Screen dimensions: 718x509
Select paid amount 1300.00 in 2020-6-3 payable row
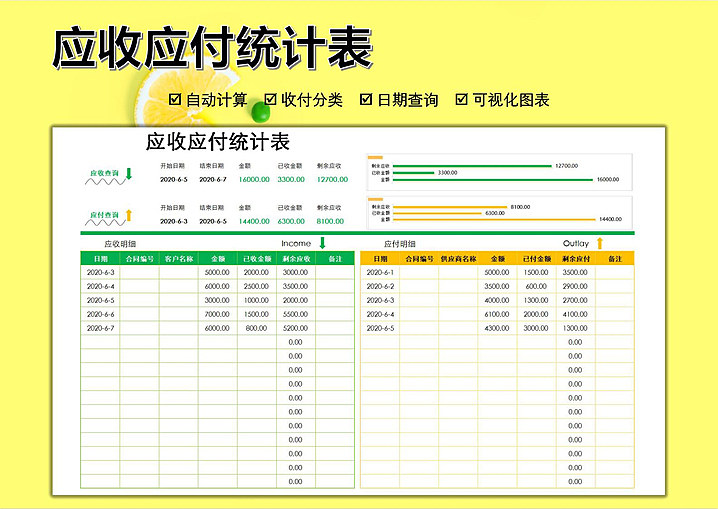pos(536,300)
